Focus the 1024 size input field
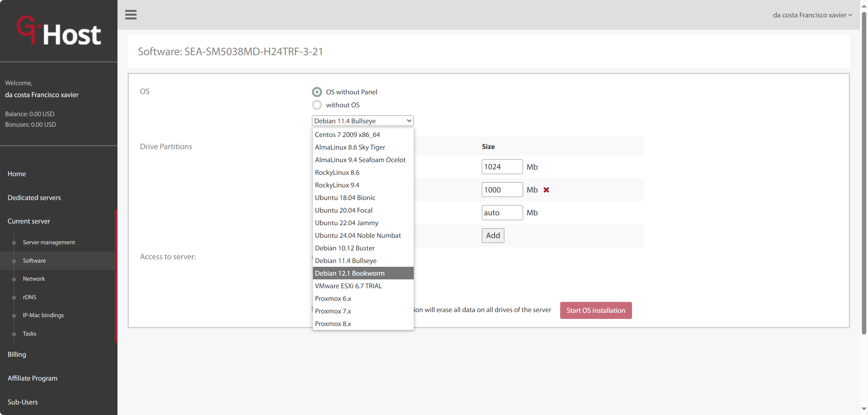Viewport: 868px width, 415px height. [502, 167]
